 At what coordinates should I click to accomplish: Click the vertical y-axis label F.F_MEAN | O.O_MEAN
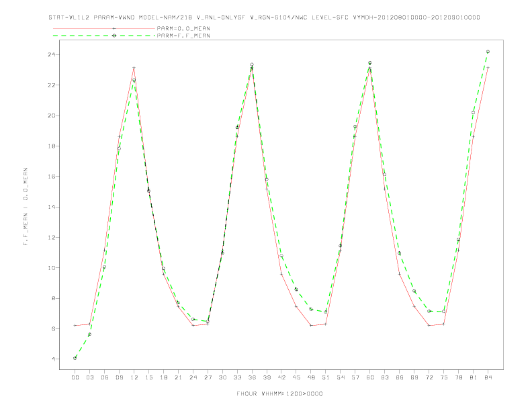point(26,207)
